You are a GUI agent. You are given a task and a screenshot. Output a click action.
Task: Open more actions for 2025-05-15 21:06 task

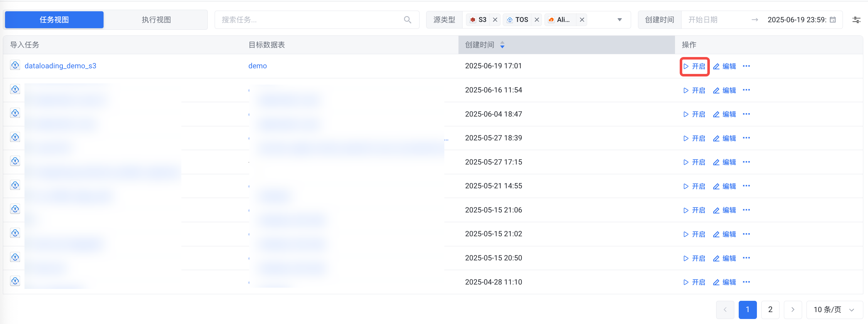[x=746, y=210]
